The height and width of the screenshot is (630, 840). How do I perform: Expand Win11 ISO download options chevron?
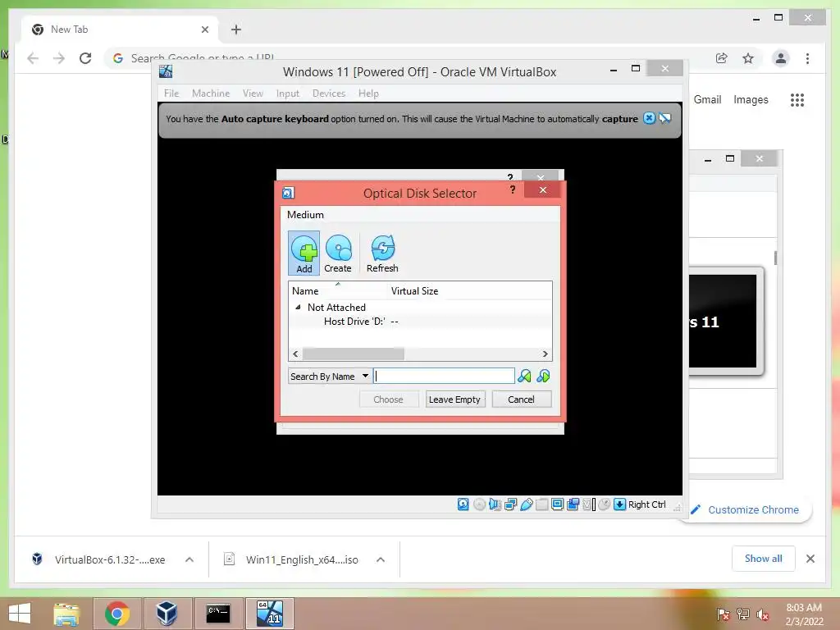coord(381,559)
